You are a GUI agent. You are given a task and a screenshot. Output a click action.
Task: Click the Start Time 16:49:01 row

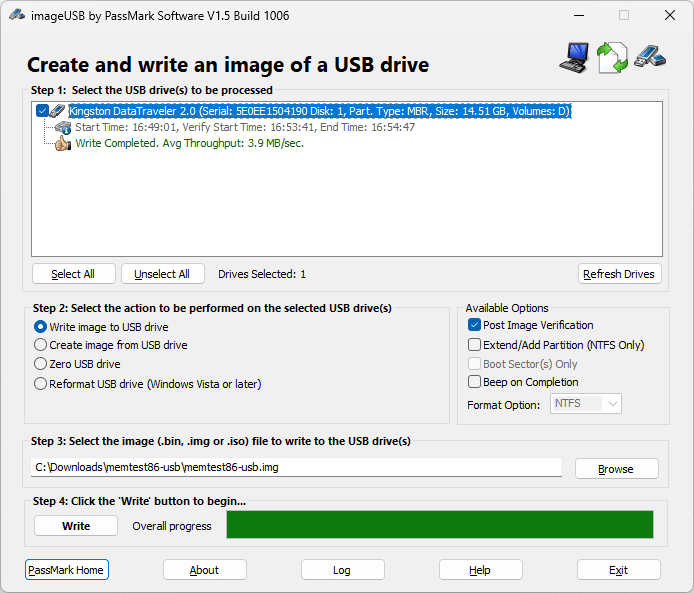245,127
